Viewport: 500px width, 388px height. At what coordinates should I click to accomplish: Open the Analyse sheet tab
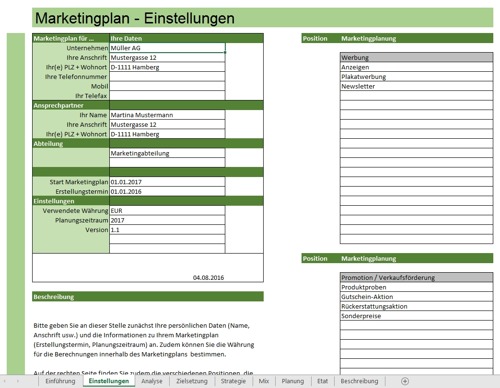[152, 381]
